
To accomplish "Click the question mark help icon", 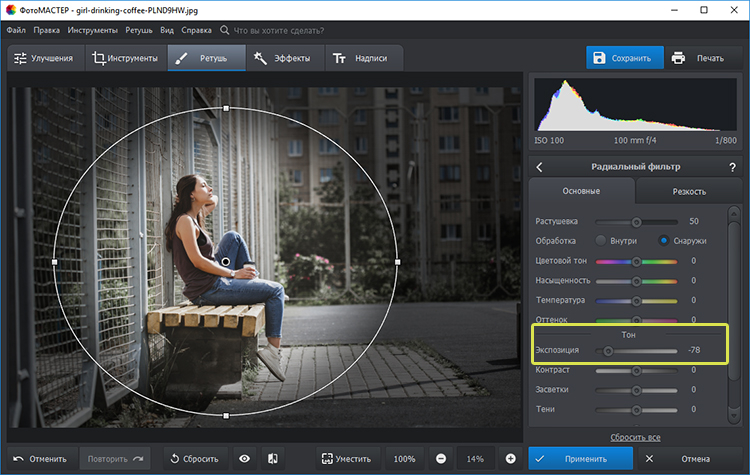I will pos(732,167).
